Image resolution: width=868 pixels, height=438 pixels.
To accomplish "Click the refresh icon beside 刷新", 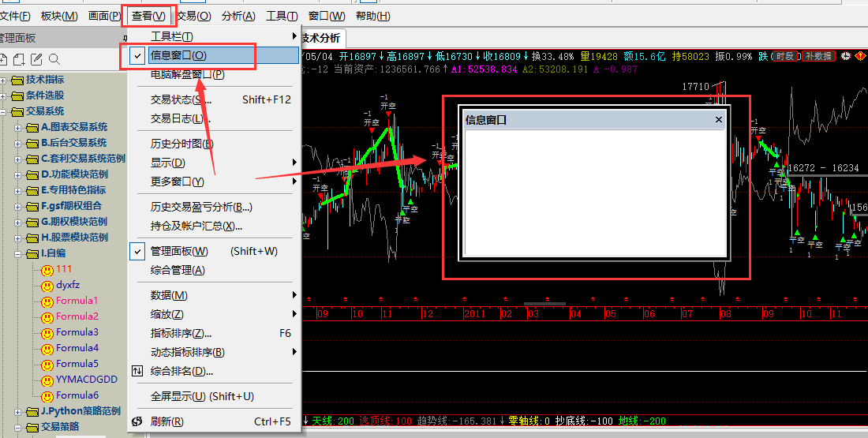I will point(137,421).
